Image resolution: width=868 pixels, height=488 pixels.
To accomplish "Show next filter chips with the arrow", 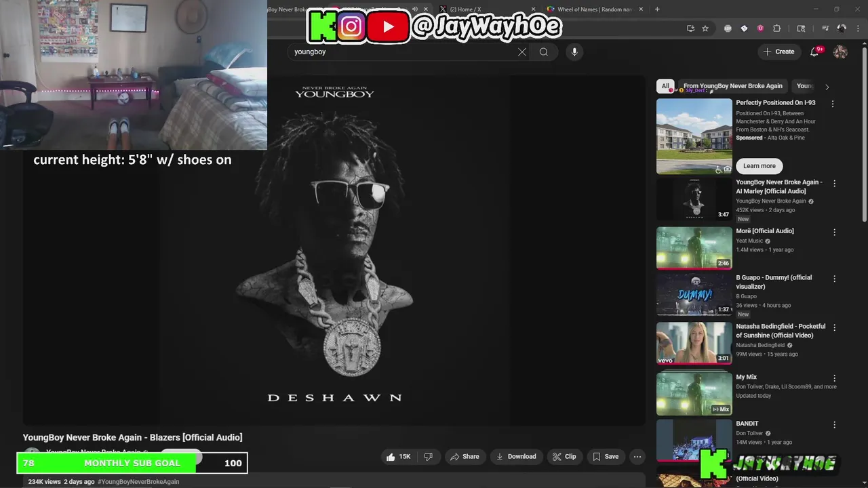I will point(827,87).
